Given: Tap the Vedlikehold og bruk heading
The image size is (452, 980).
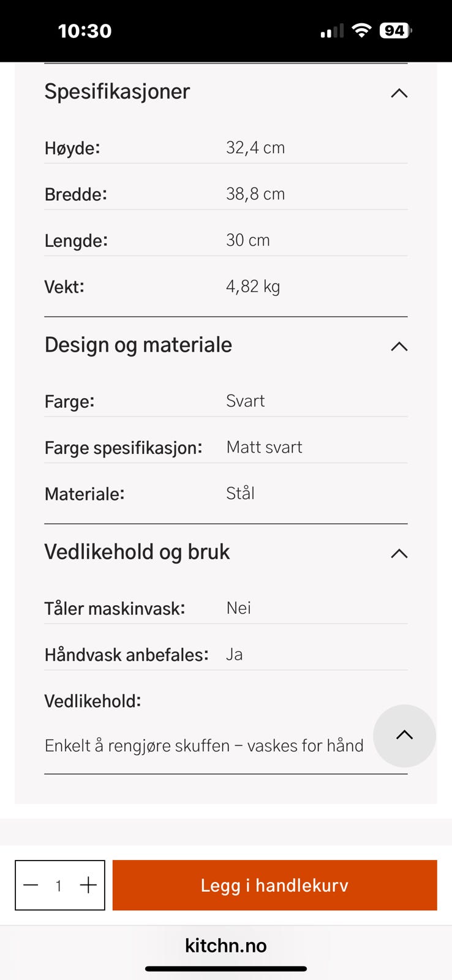Looking at the screenshot, I should [137, 552].
